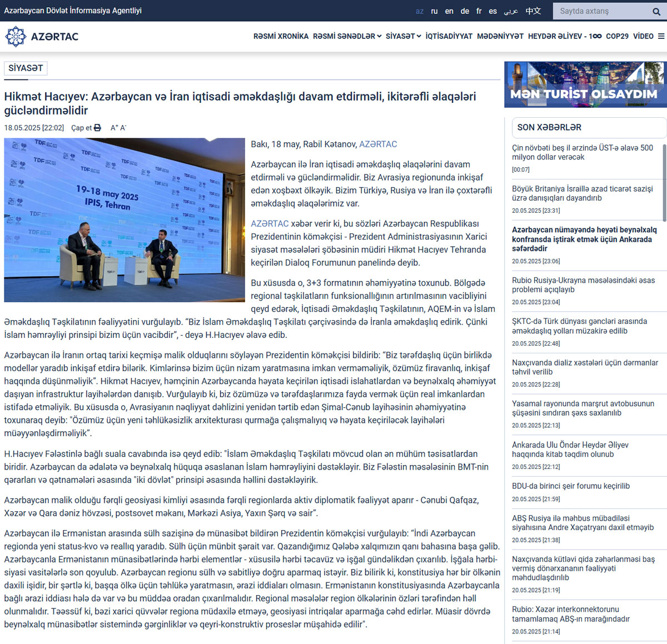Image resolution: width=667 pixels, height=644 pixels.
Task: Open the hamburger menu icon
Action: (661, 36)
